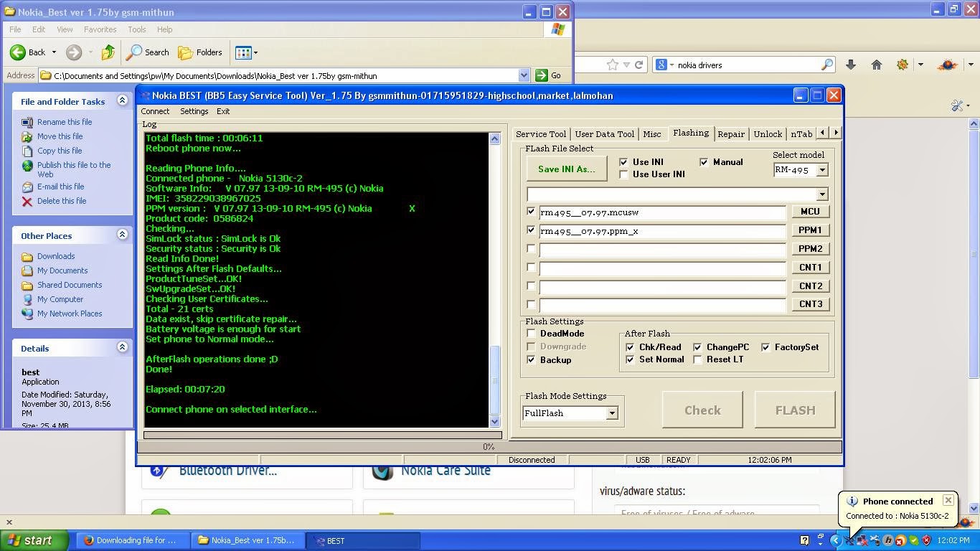Switch to the User Data Tool tab
The width and height of the screenshot is (980, 551).
pyautogui.click(x=605, y=134)
